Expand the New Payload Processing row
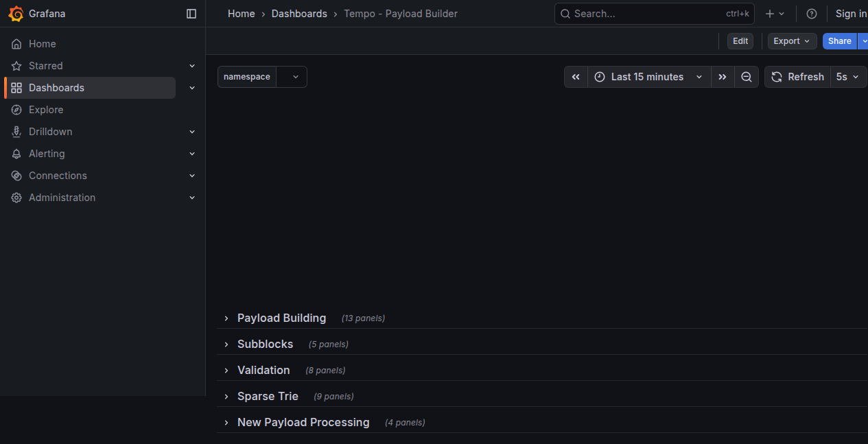 (x=226, y=423)
